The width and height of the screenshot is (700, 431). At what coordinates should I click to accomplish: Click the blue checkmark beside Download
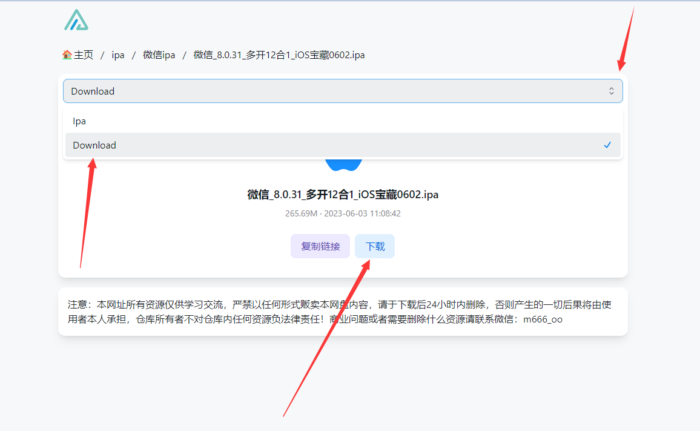607,145
